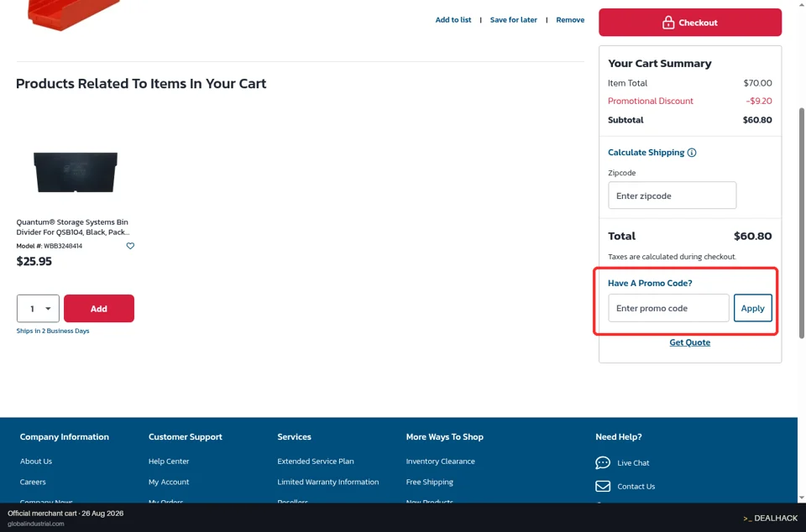Image resolution: width=806 pixels, height=532 pixels.
Task: Click the Contact Us text link
Action: [636, 487]
